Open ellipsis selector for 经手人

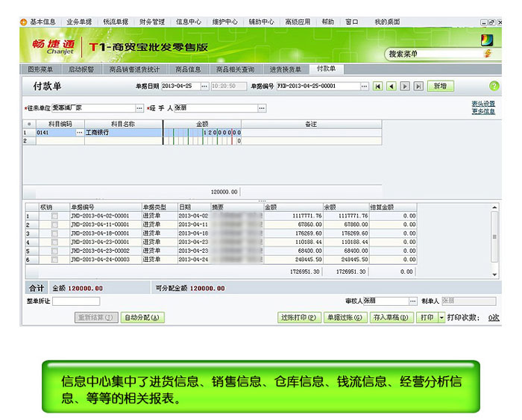[x=262, y=108]
